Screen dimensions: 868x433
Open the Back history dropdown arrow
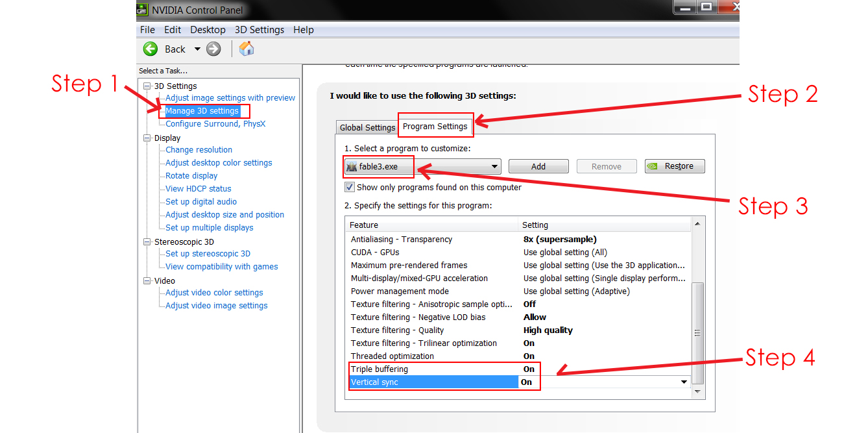click(197, 49)
